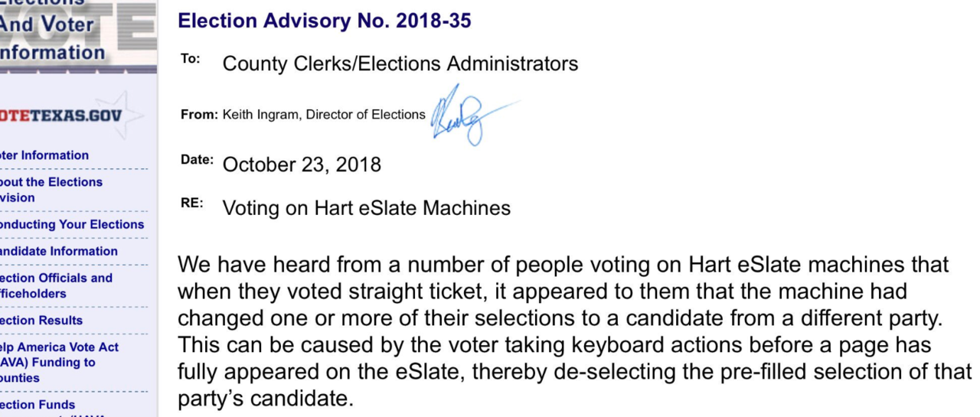980x417 pixels.
Task: Go to About the Elections Division
Action: pyautogui.click(x=51, y=190)
